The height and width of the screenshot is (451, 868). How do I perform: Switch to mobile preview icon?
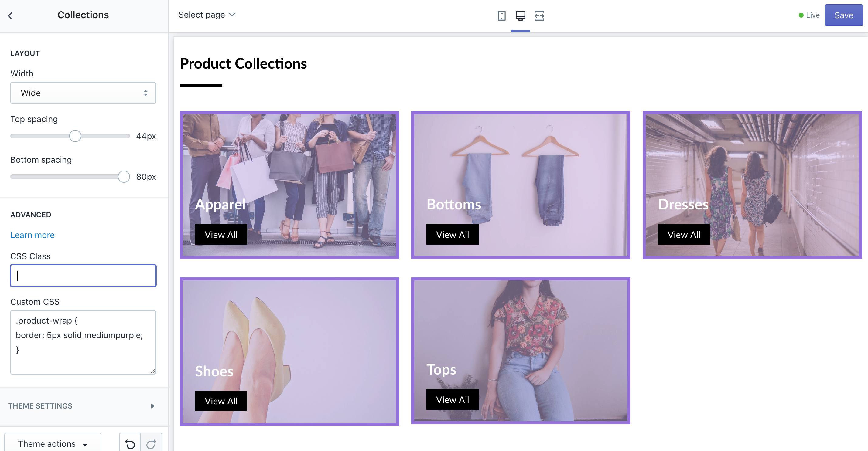pyautogui.click(x=501, y=15)
